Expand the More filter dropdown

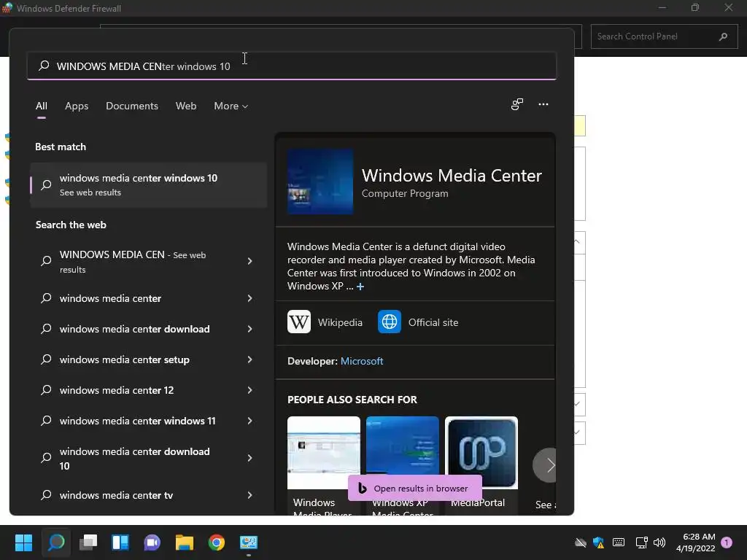click(x=231, y=106)
